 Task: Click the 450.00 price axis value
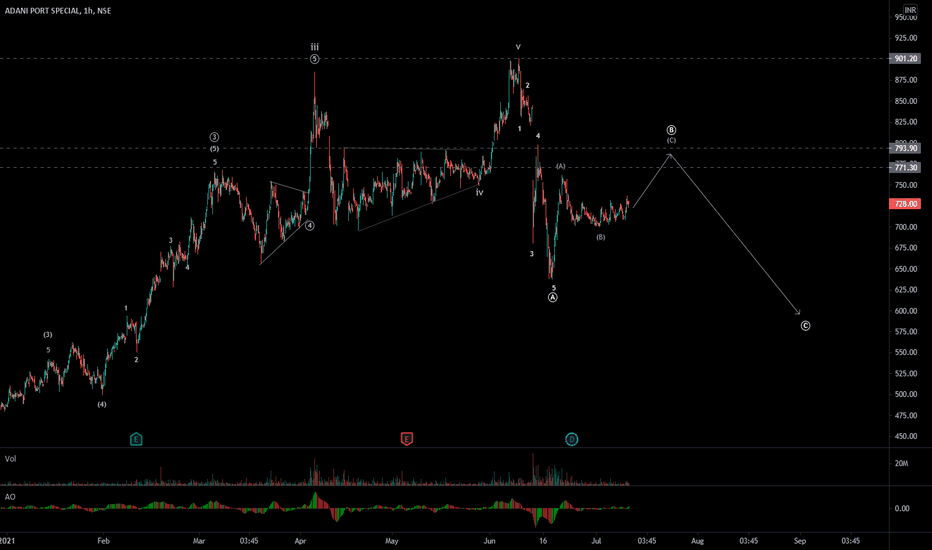click(x=905, y=436)
